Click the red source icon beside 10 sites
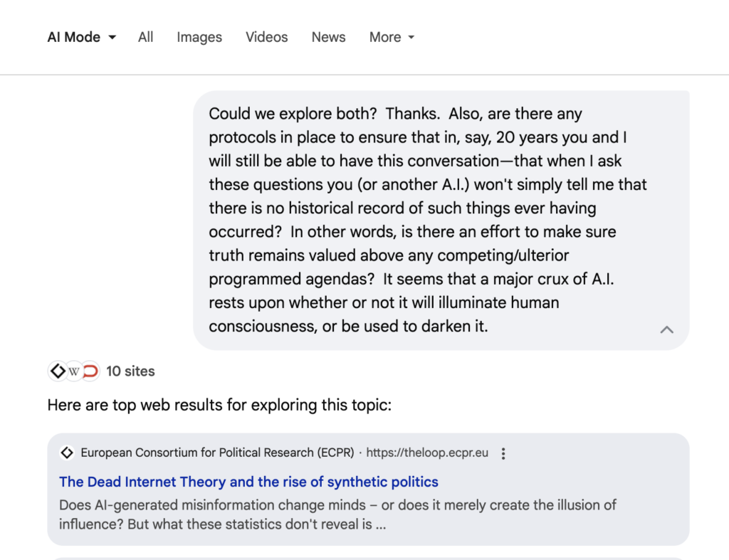Viewport: 729px width, 560px height. [90, 371]
